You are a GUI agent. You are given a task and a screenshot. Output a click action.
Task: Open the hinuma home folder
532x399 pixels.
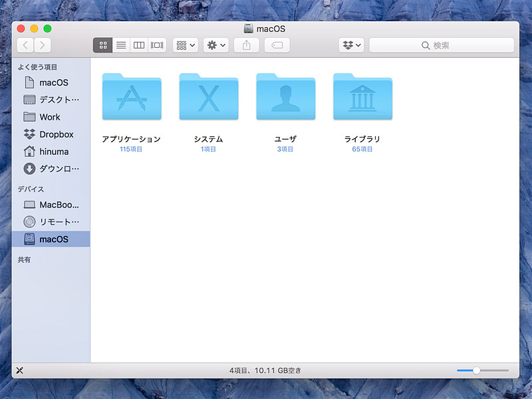click(51, 152)
